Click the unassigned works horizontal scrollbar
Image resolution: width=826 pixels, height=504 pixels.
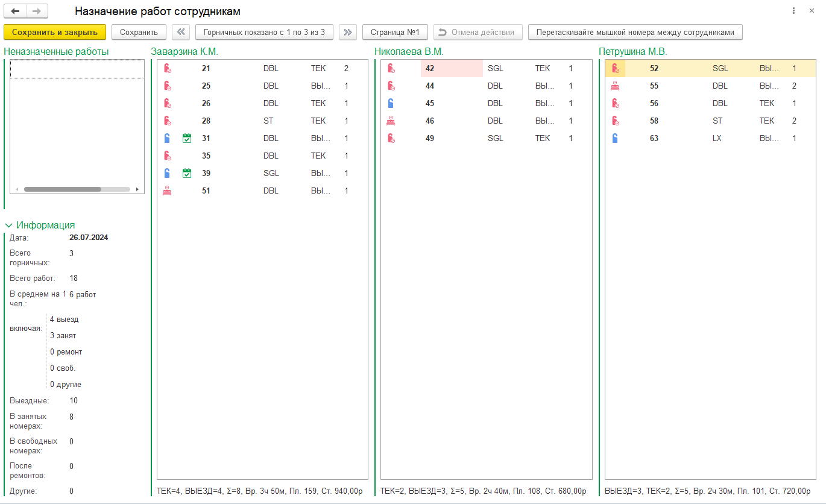coord(63,189)
